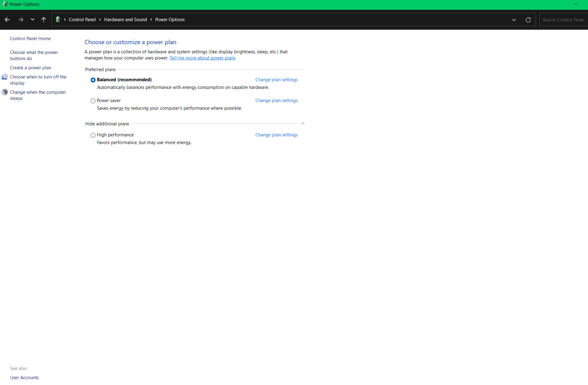
Task: Click the moon icon beside computer sleeps
Action: tap(5, 92)
